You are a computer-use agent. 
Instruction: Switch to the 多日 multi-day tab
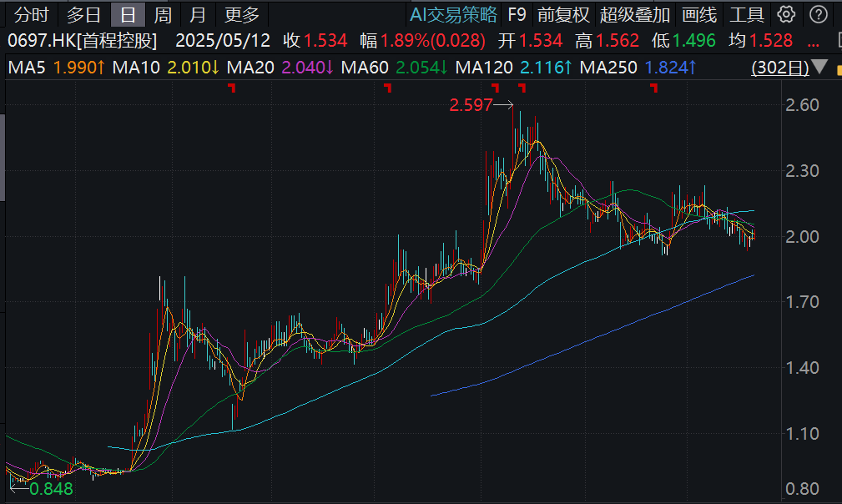coord(83,14)
